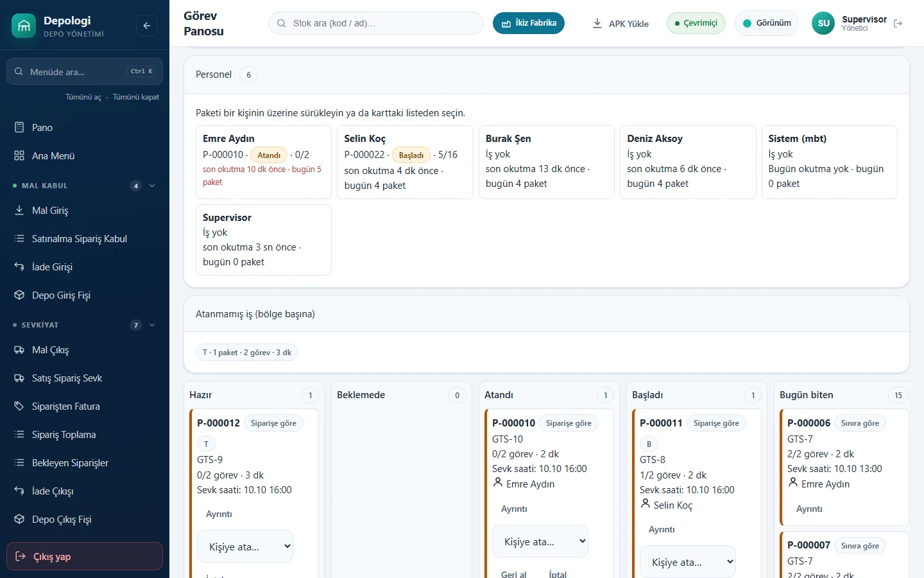924x578 pixels.
Task: Expand Ayrıntı details on P-000006 card
Action: [x=809, y=509]
